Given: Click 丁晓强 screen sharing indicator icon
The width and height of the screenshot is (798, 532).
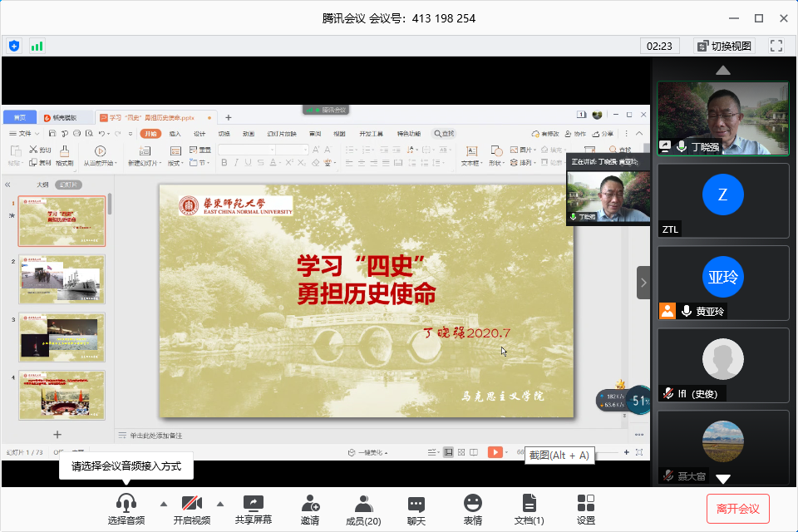Looking at the screenshot, I should coord(665,146).
